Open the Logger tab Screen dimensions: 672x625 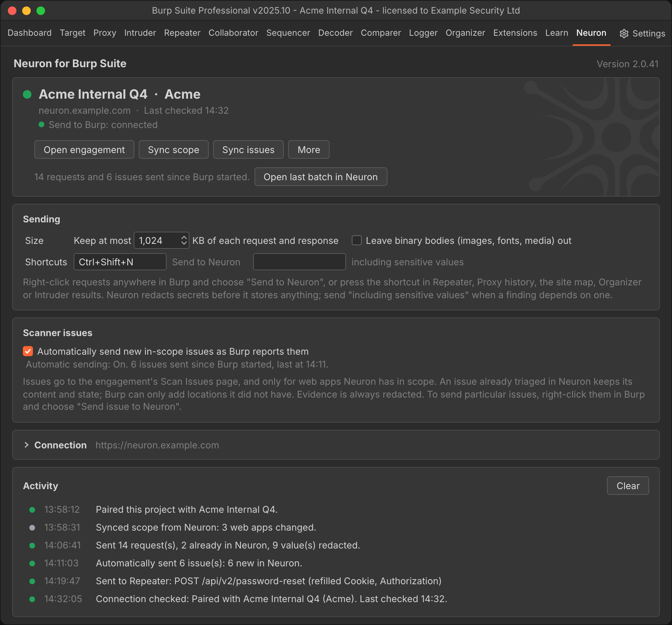click(x=423, y=33)
